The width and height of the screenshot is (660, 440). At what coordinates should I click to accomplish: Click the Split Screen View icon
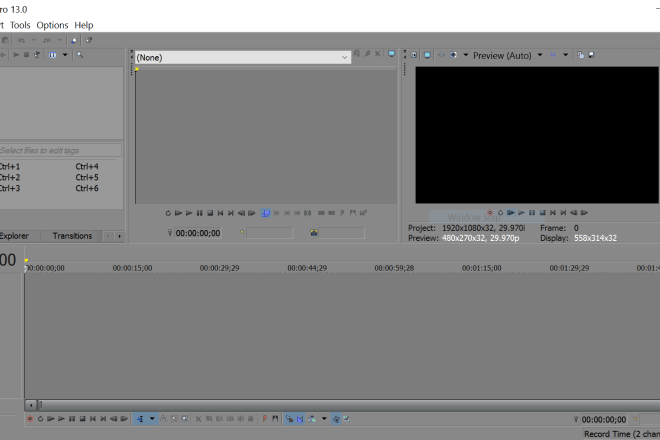(454, 55)
